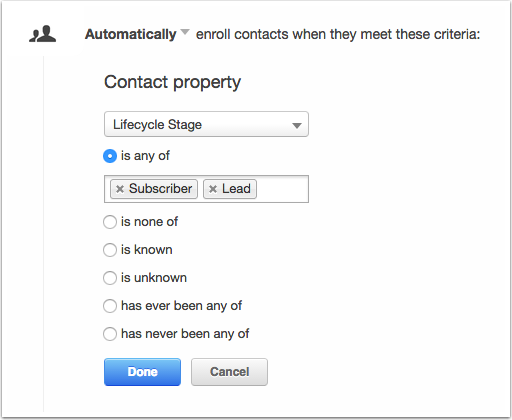Remove the Lead tag with its x
Screen dimensions: 512x420
(213, 189)
